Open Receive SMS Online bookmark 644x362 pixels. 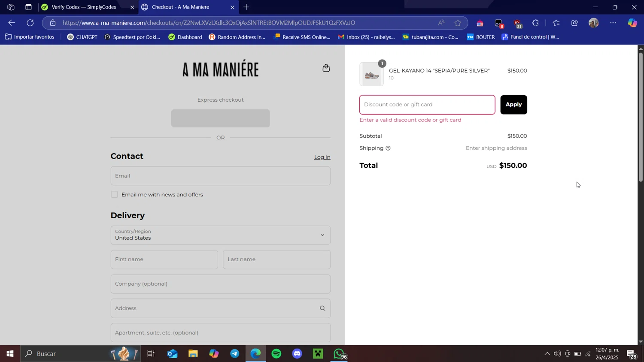tap(302, 37)
